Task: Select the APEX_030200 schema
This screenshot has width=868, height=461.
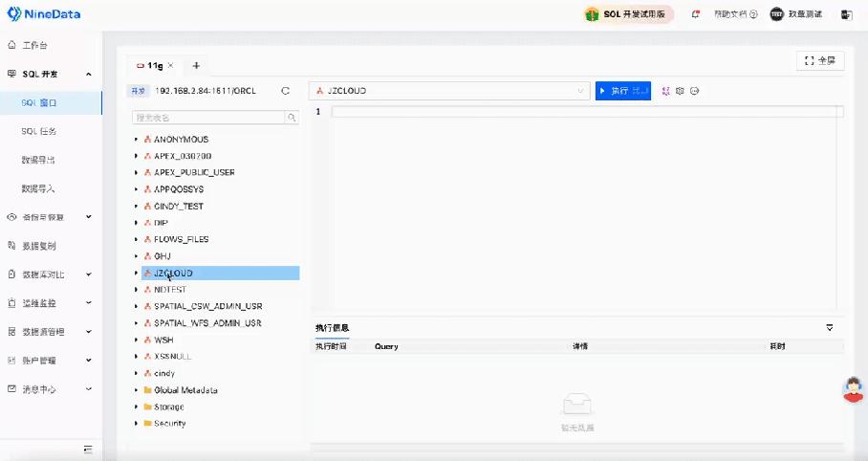Action: click(x=183, y=156)
